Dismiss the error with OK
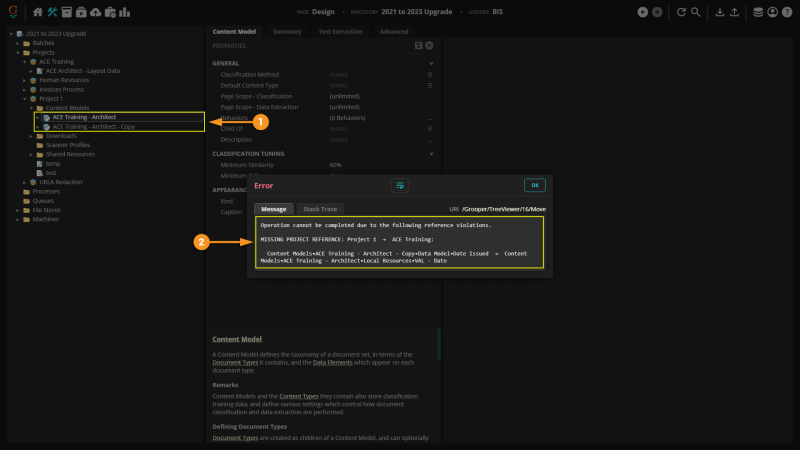This screenshot has width=800, height=450. tap(535, 185)
